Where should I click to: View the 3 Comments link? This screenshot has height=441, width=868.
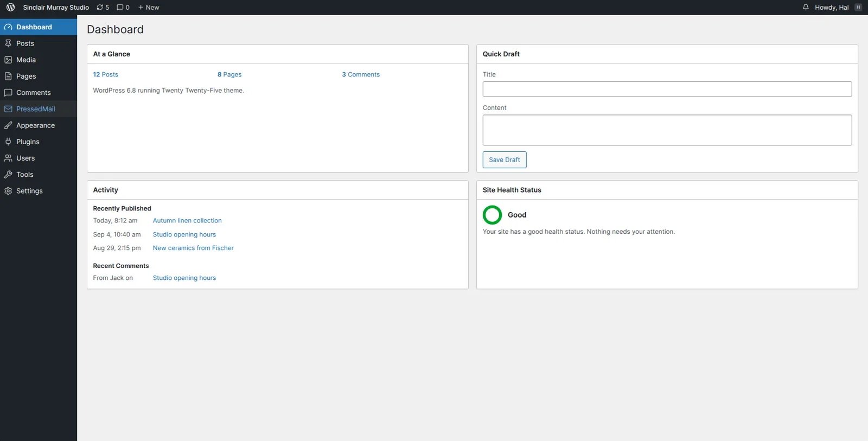361,74
